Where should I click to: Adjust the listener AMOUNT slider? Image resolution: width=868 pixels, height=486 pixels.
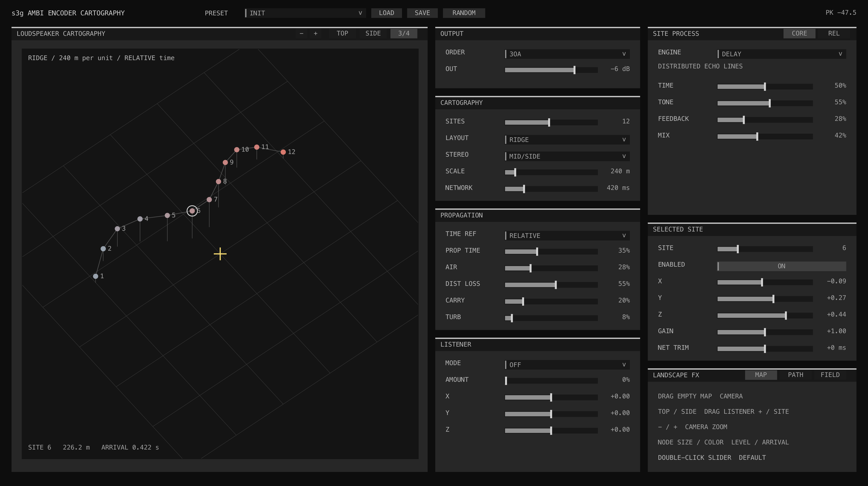click(x=551, y=381)
